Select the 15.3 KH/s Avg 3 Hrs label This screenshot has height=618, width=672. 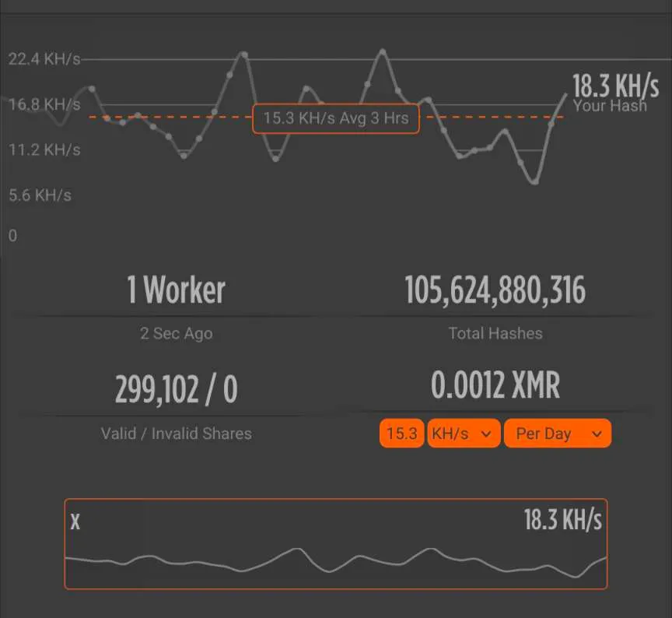[x=335, y=119]
